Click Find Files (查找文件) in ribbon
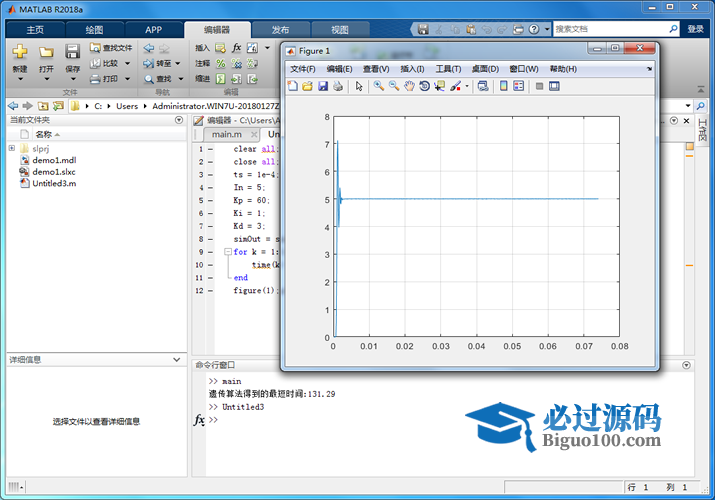715x500 pixels. coord(111,47)
